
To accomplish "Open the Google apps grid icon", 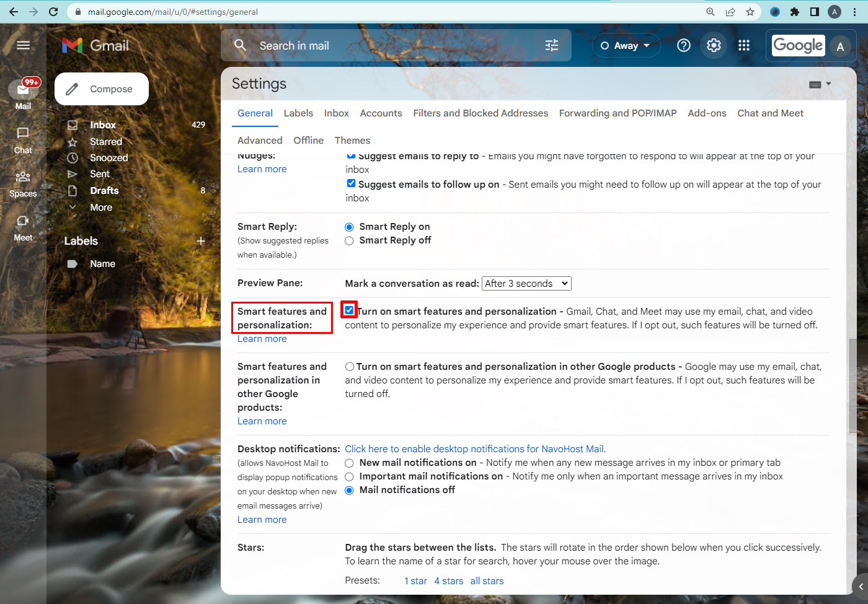I will pyautogui.click(x=744, y=45).
